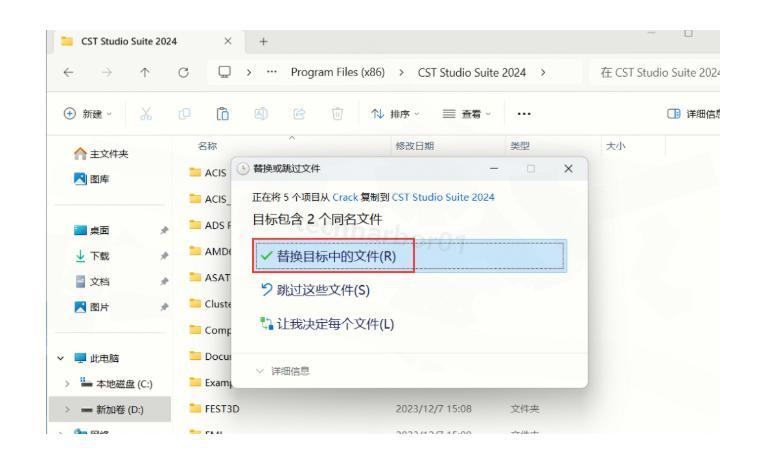Screen dimensions: 765x465
Task: Unpin Documents via its pin icon
Action: pyautogui.click(x=164, y=282)
